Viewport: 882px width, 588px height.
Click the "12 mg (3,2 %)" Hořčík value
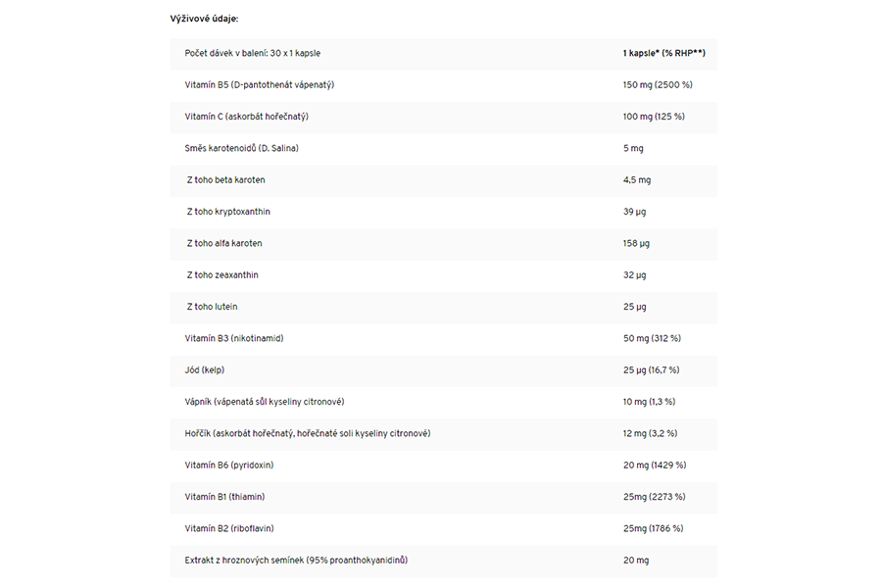tap(650, 433)
